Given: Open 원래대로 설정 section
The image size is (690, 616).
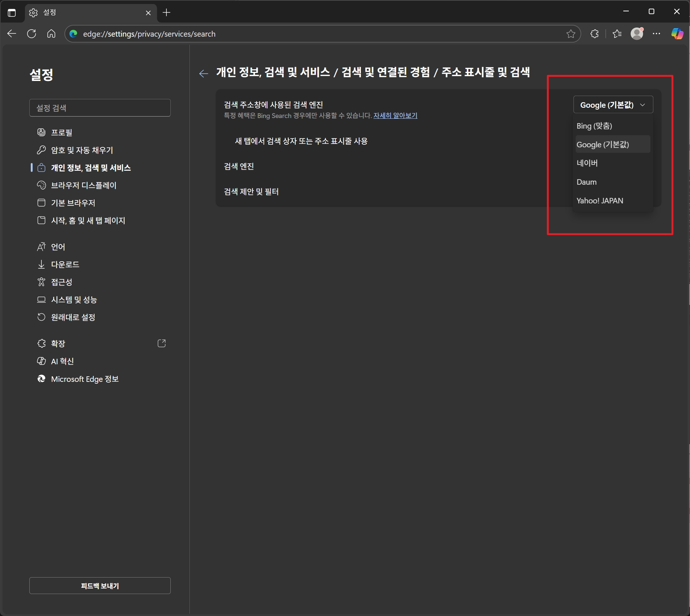Looking at the screenshot, I should (100, 317).
